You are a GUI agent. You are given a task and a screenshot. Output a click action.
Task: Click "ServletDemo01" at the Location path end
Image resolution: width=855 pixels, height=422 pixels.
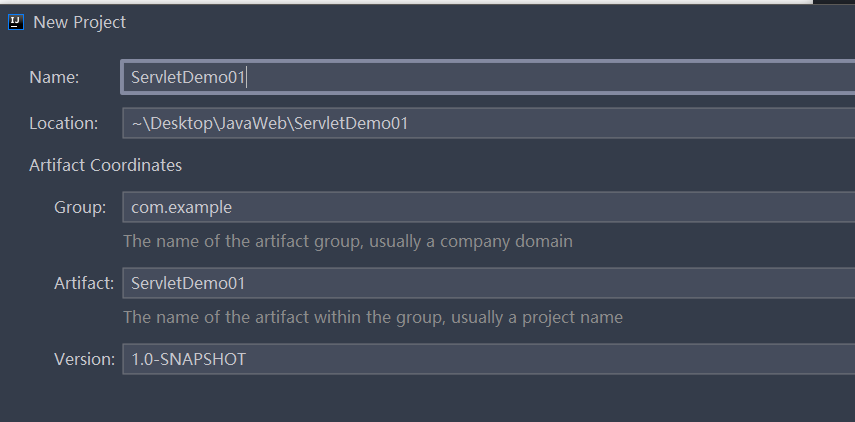click(x=351, y=123)
